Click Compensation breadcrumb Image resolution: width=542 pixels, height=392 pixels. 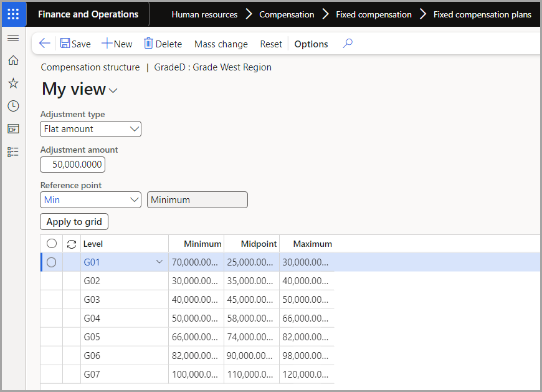click(287, 14)
